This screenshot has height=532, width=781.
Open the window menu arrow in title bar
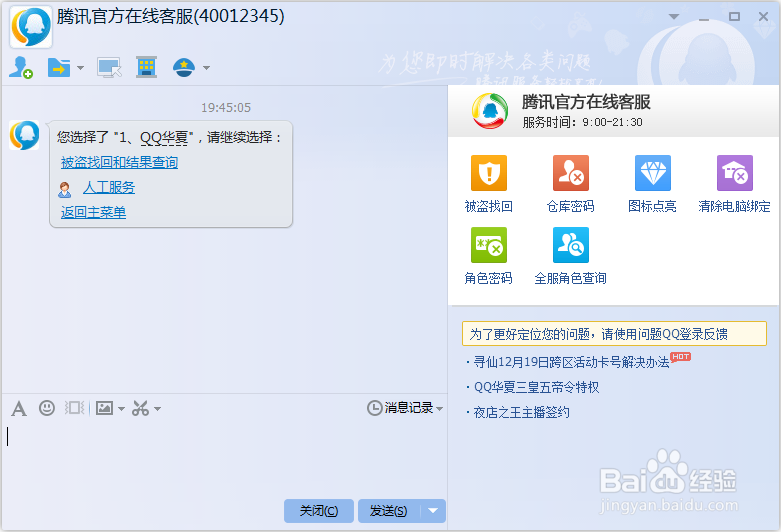[674, 17]
